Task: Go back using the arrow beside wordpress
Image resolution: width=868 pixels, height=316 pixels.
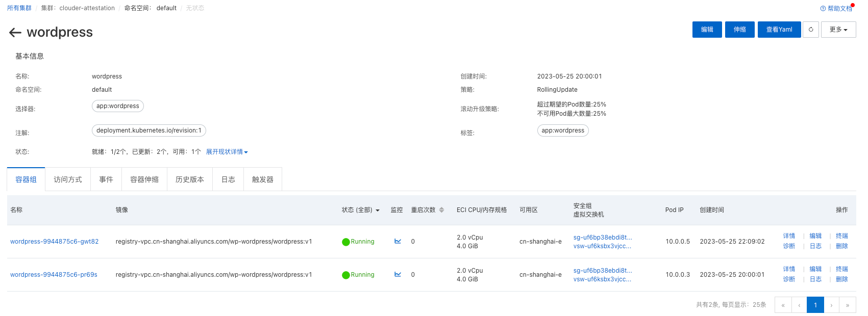Action: click(15, 33)
